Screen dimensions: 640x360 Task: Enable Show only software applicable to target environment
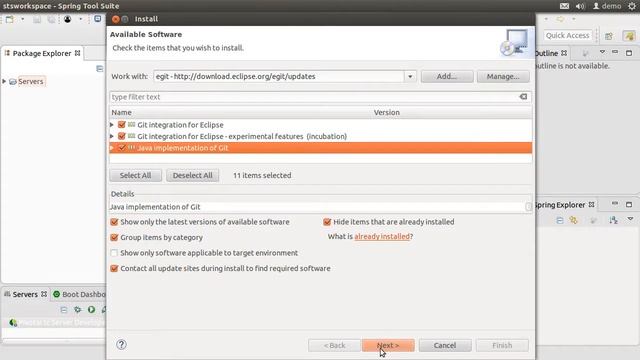tap(114, 253)
